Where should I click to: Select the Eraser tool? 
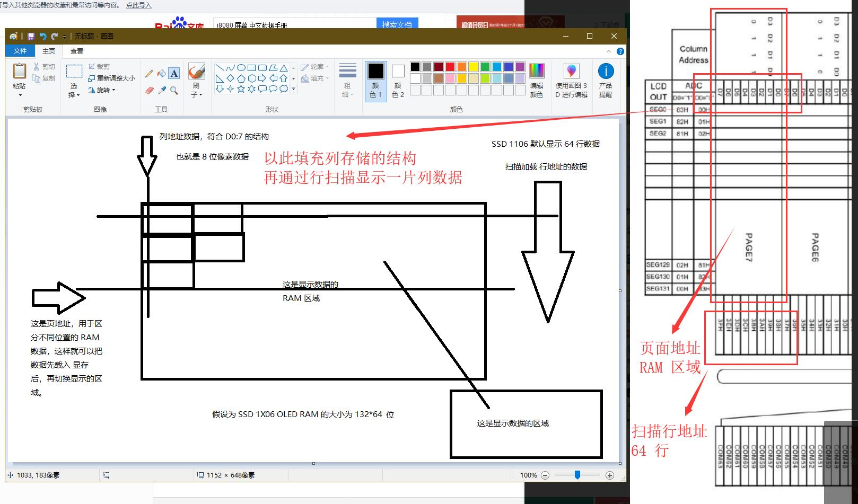(149, 90)
